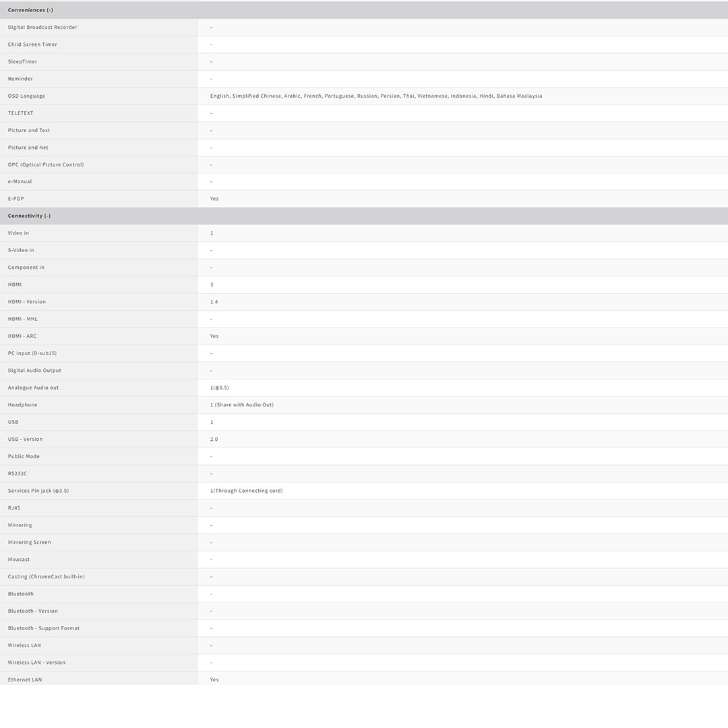The height and width of the screenshot is (728, 728).
Task: Click the USB - Version row label
Action: coord(25,439)
